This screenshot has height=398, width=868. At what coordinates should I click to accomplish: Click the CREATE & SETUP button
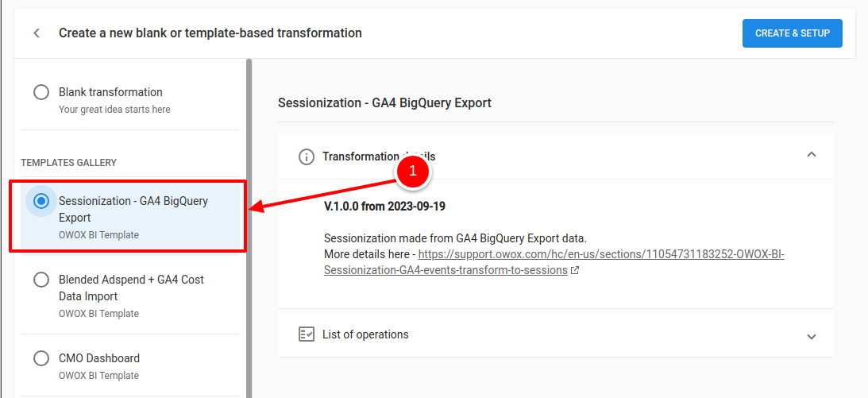click(793, 33)
